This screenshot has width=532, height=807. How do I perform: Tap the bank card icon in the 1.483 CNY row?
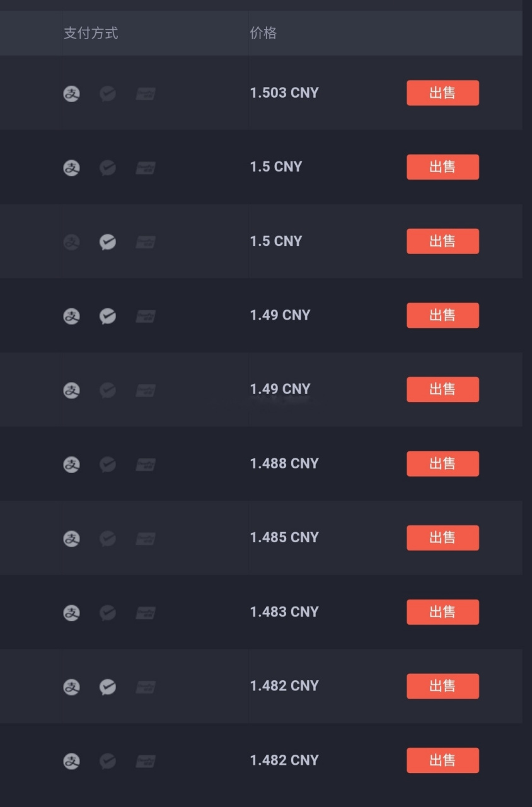pos(146,613)
